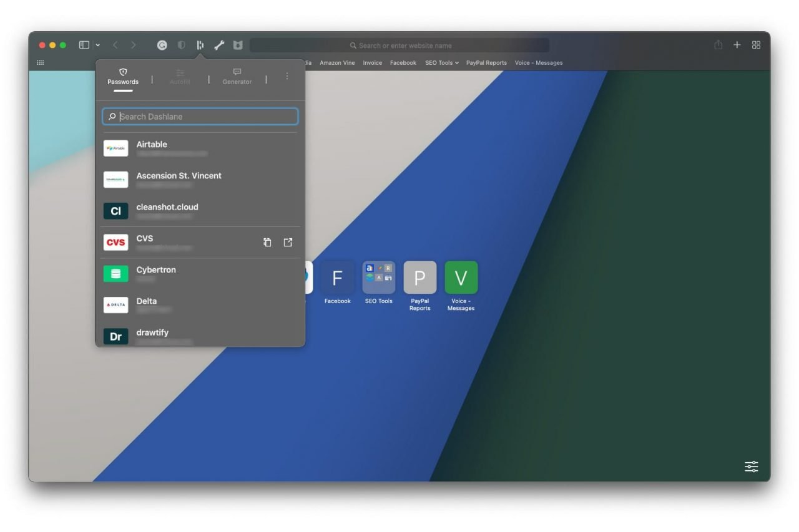Show the tab overview grid

pyautogui.click(x=757, y=45)
